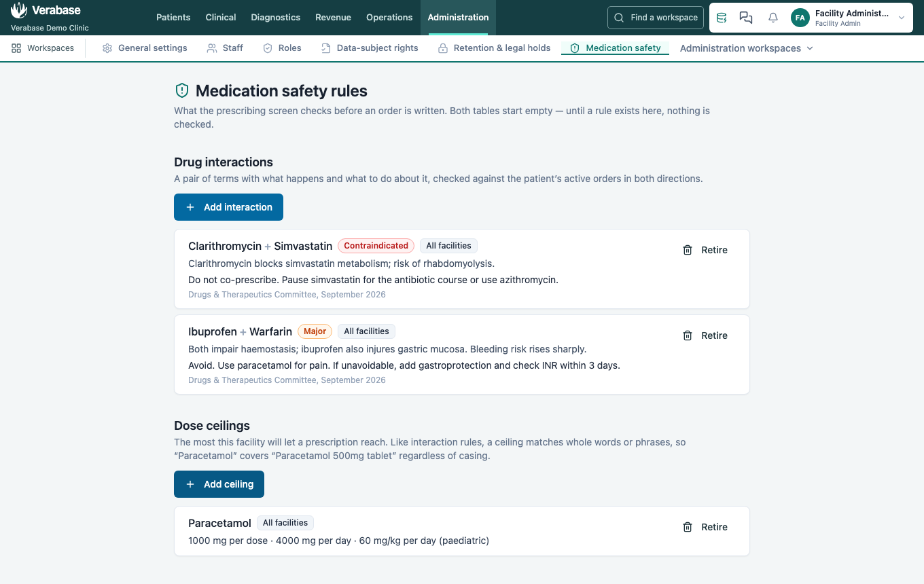The height and width of the screenshot is (584, 924).
Task: Select the Administration menu
Action: tap(458, 18)
